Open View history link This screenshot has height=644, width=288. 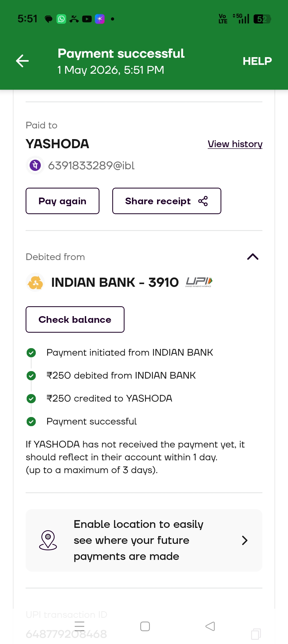pyautogui.click(x=235, y=144)
